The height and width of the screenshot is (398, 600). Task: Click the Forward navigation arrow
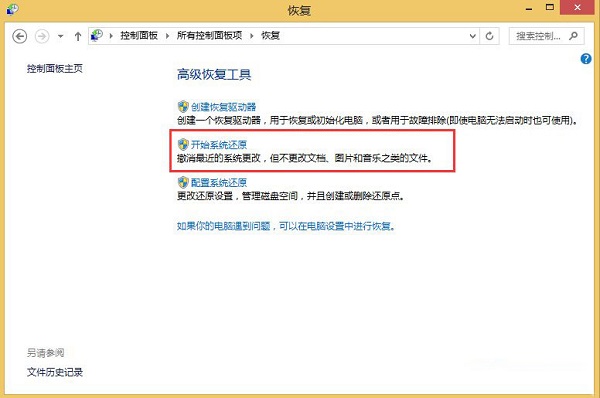tap(42, 36)
